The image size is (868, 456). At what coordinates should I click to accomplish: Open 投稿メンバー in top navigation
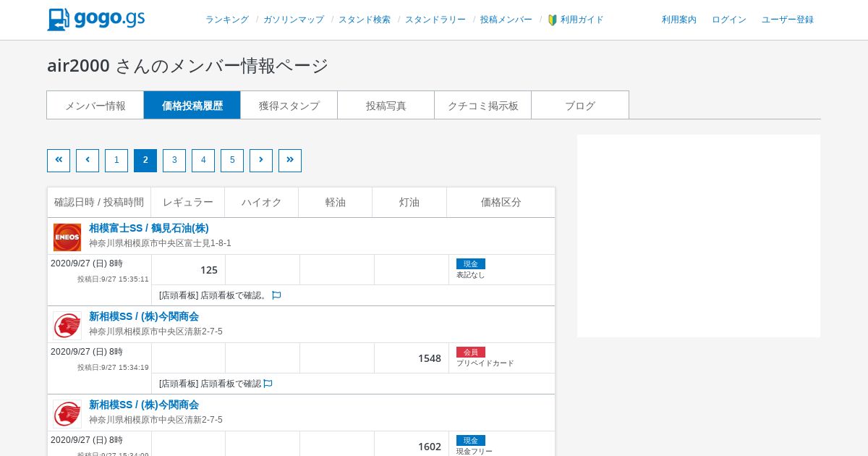pos(506,20)
